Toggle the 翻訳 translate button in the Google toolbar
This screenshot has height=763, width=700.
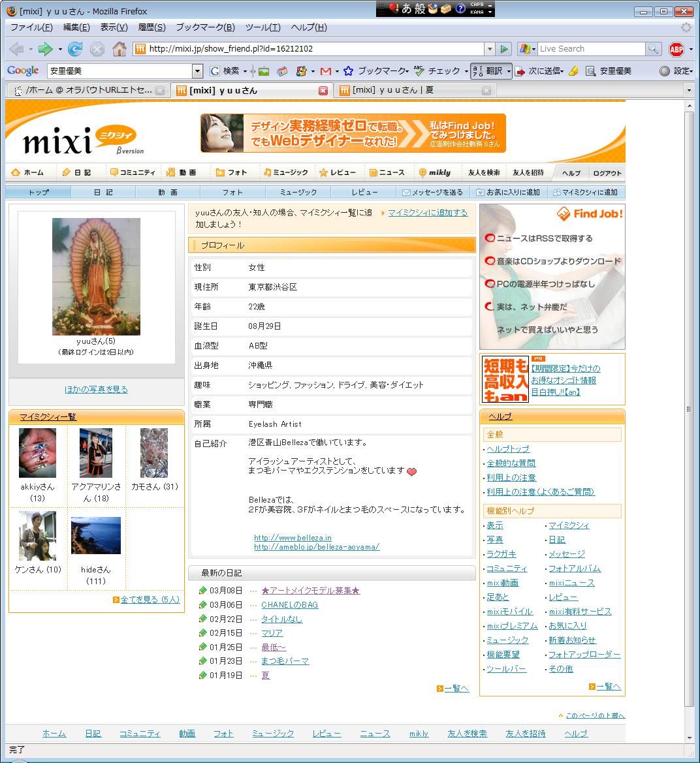490,71
